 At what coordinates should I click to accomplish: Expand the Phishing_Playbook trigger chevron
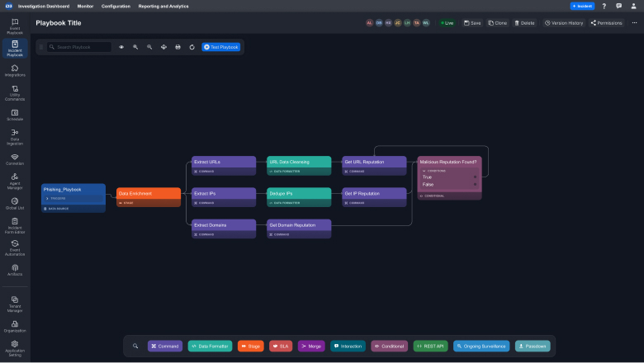[47, 198]
